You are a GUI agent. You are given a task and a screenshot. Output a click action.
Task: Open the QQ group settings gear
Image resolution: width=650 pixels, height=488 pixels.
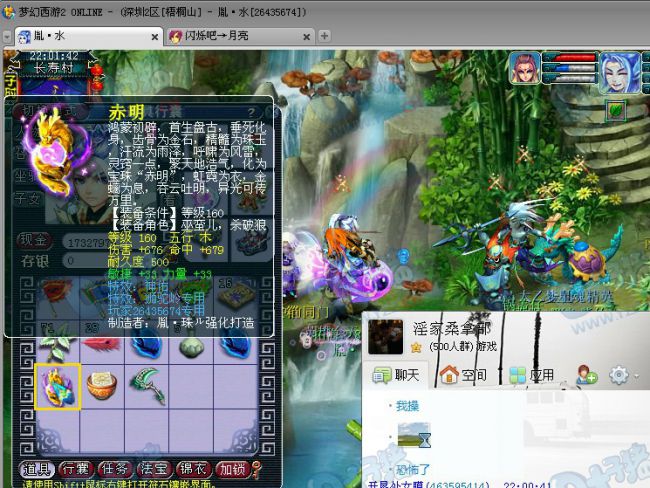point(618,375)
